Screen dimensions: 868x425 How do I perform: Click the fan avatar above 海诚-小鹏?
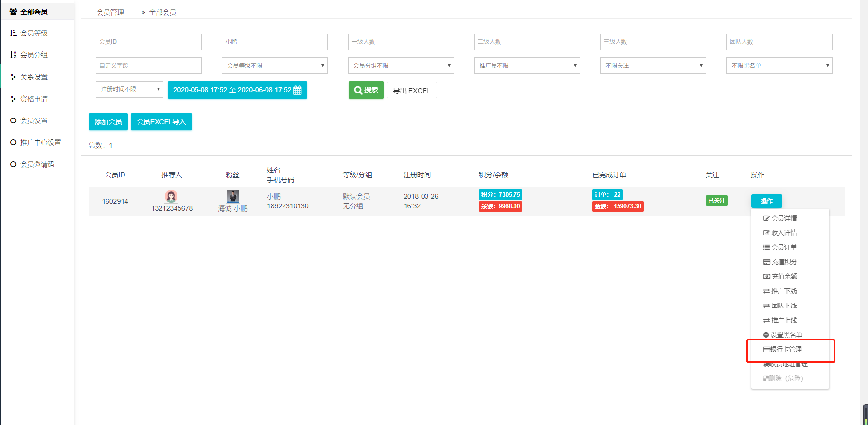click(233, 196)
